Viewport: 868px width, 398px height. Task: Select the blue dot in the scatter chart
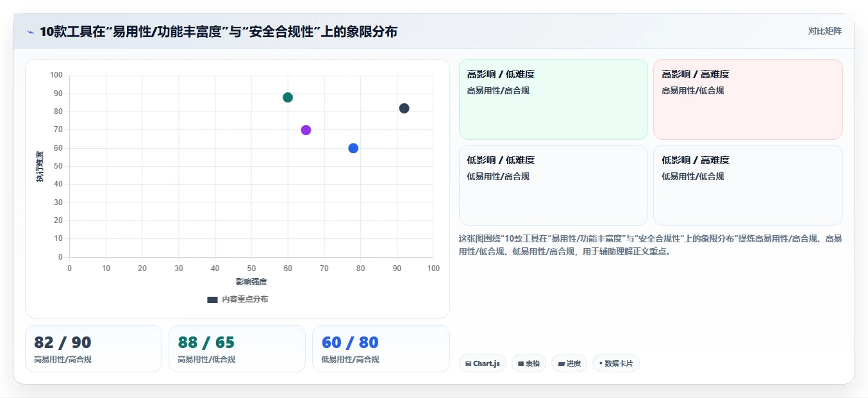tap(353, 148)
